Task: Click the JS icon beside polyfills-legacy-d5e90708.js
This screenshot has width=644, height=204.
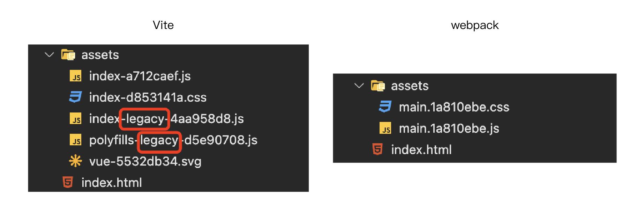Action: coord(76,140)
